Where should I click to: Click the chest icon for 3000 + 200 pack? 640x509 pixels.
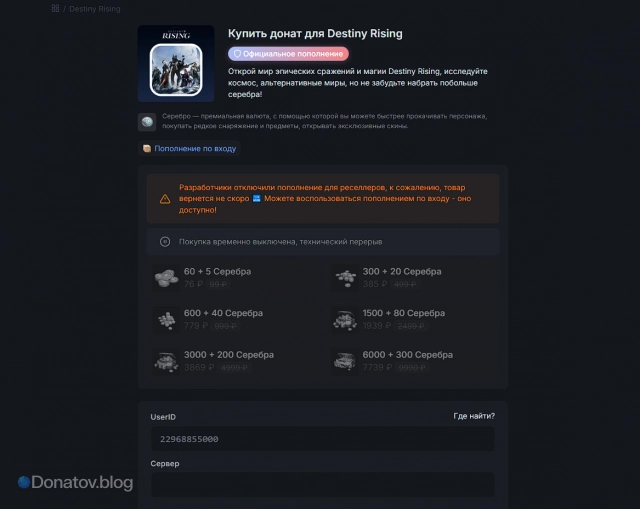pyautogui.click(x=166, y=361)
